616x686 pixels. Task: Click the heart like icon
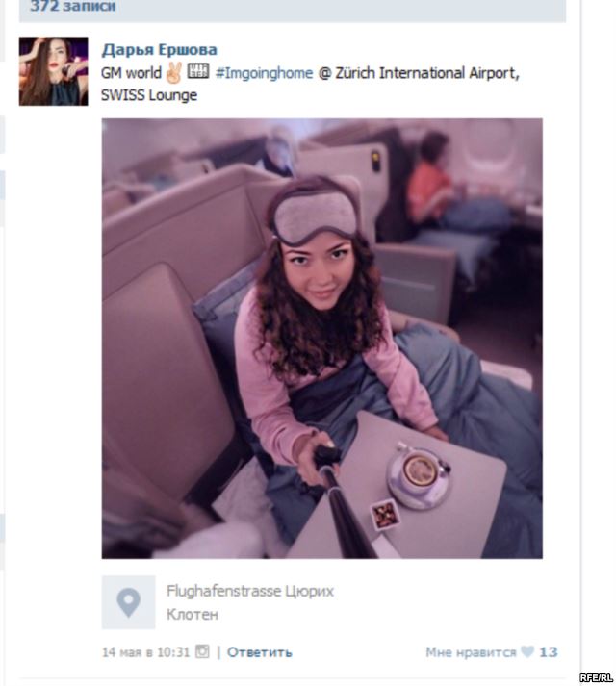pyautogui.click(x=527, y=651)
